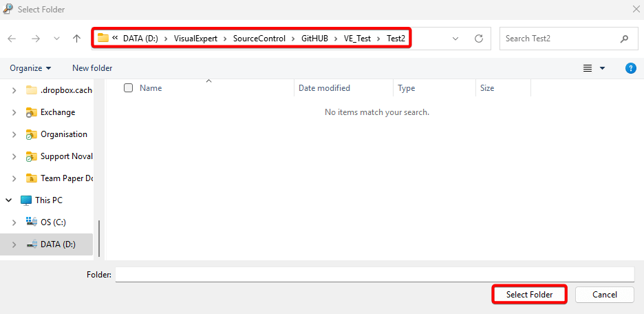The width and height of the screenshot is (644, 314).
Task: Show hidden path segments via double chevron
Action: (x=115, y=38)
